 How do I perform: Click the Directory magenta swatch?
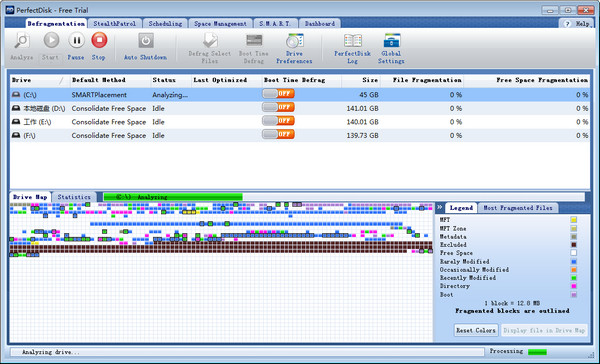point(574,286)
